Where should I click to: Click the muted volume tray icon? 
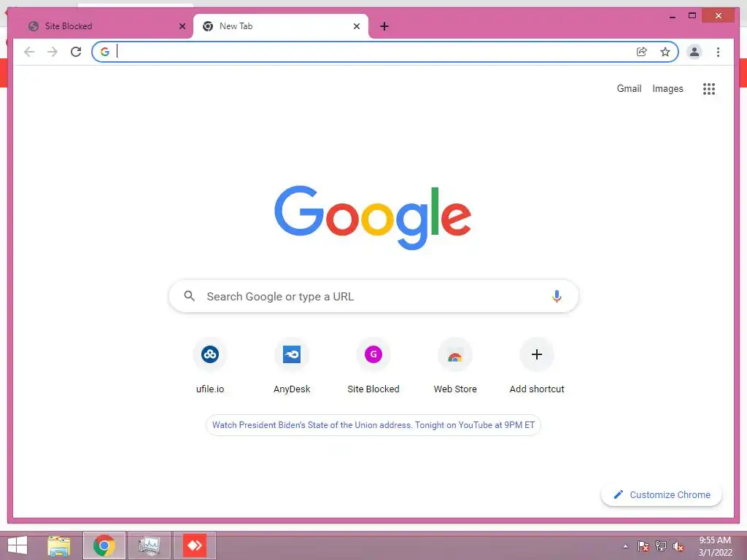click(x=678, y=546)
